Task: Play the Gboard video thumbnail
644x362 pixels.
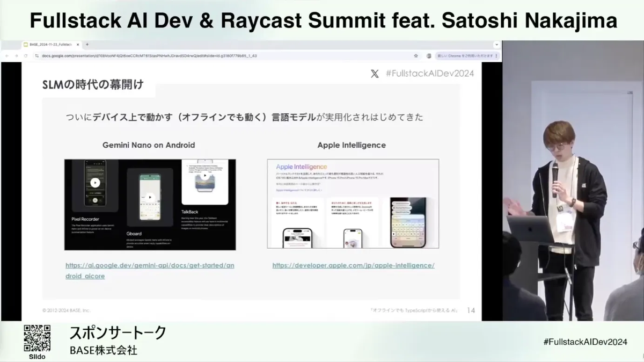Action: tap(150, 197)
